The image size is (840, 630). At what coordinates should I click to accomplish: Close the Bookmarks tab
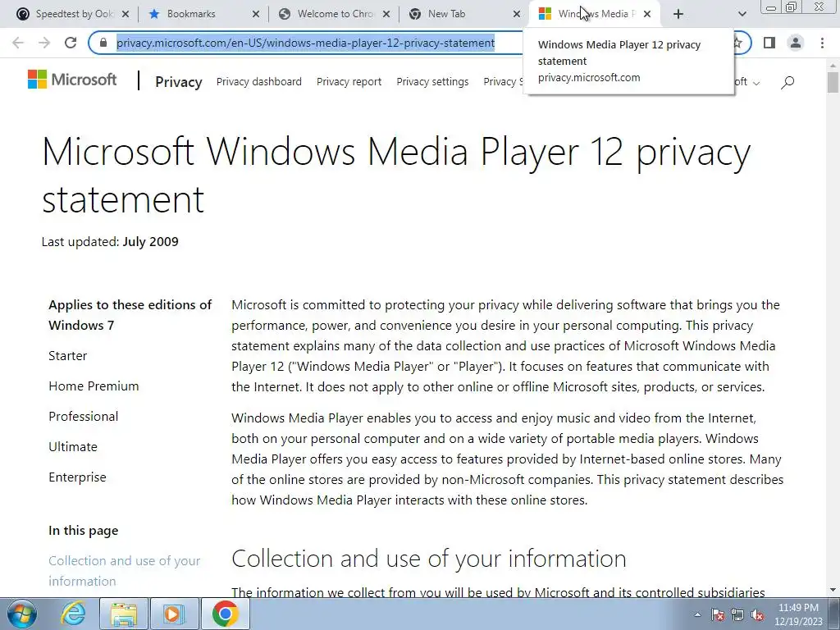coord(256,15)
